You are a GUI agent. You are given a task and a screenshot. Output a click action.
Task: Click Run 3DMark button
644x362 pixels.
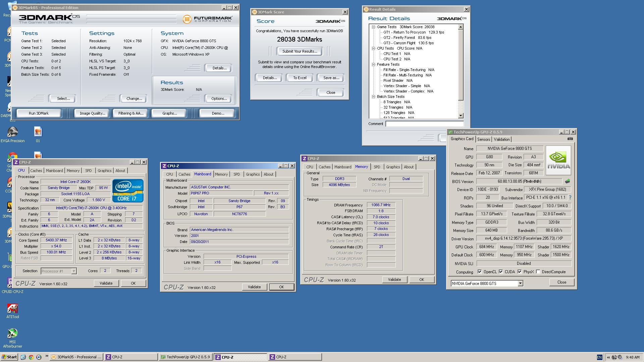pyautogui.click(x=39, y=113)
